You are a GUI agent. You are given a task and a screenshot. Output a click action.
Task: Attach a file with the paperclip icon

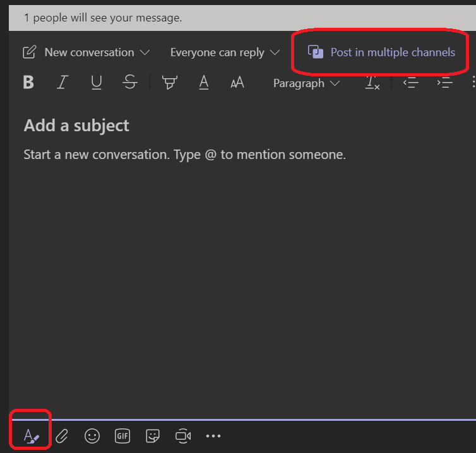tap(62, 435)
